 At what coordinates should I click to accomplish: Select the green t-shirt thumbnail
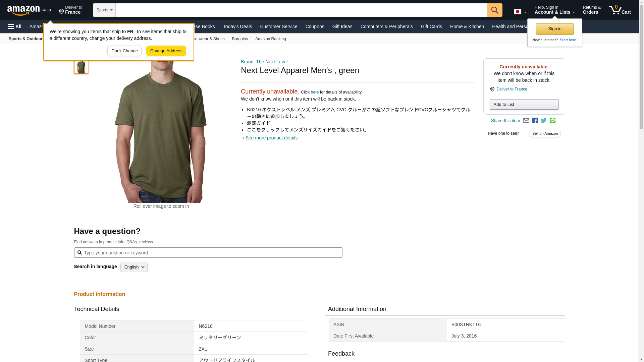[x=81, y=67]
